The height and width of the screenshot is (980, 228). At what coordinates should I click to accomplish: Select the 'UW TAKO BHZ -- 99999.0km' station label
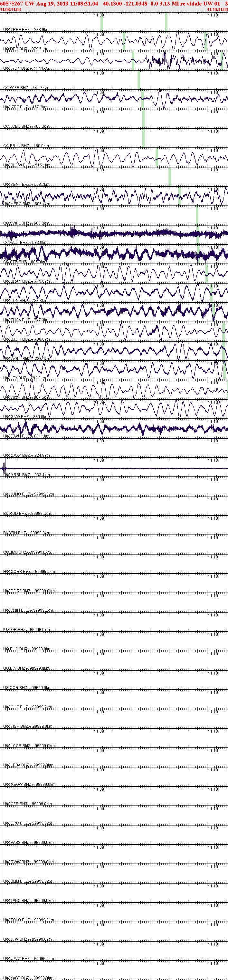28,901
